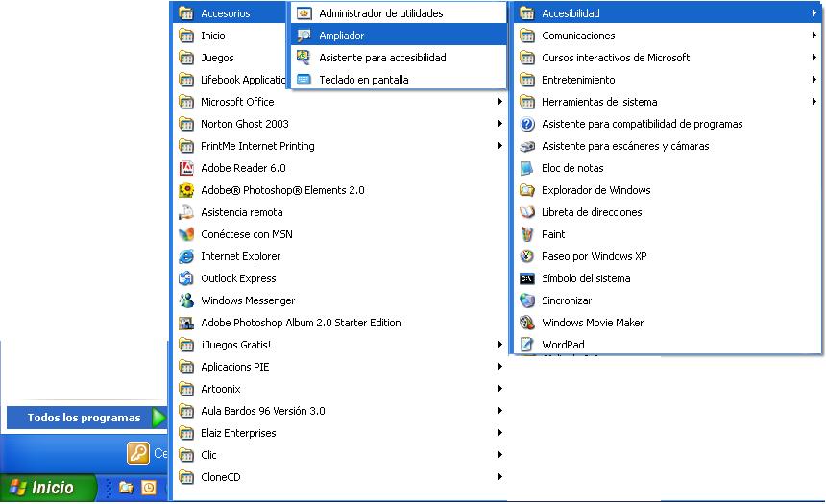The height and width of the screenshot is (504, 826).
Task: Select the Blaiz Enterprises entry
Action: coord(340,433)
